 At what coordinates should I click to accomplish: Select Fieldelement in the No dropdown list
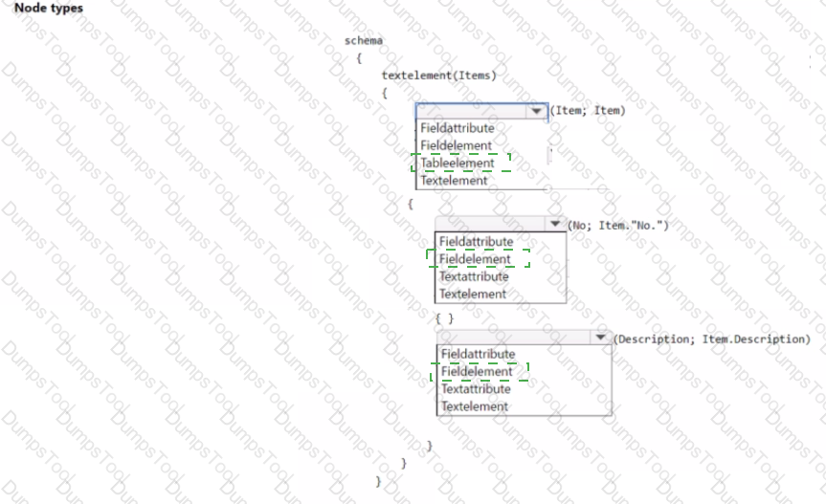(475, 259)
